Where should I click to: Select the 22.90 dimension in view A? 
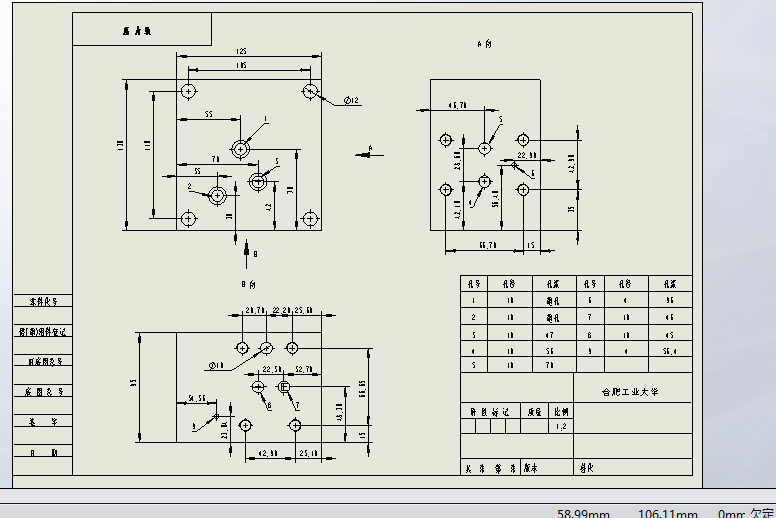527,155
